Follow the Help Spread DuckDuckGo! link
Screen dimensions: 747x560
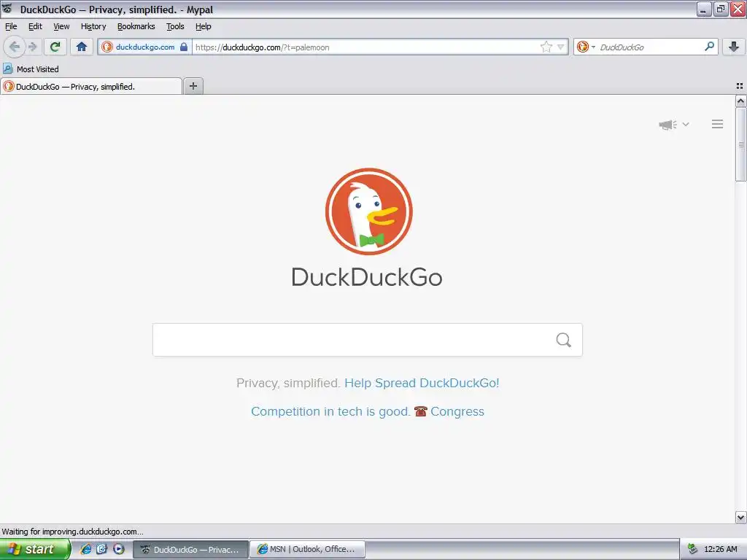tap(422, 383)
